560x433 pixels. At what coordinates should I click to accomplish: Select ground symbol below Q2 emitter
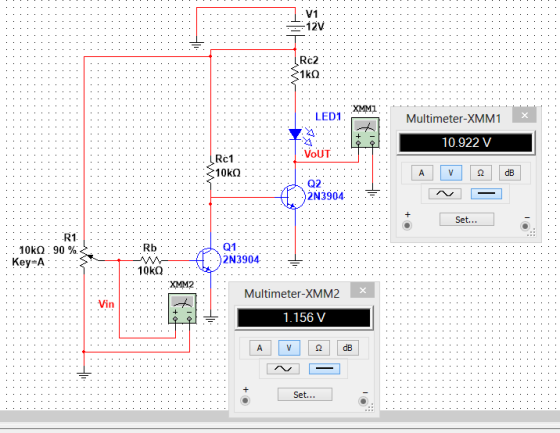click(295, 263)
